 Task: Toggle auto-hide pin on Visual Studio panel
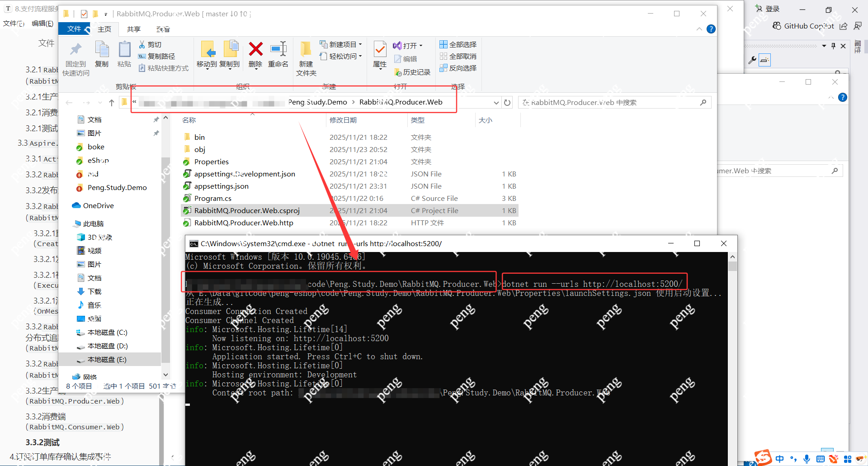click(x=834, y=46)
